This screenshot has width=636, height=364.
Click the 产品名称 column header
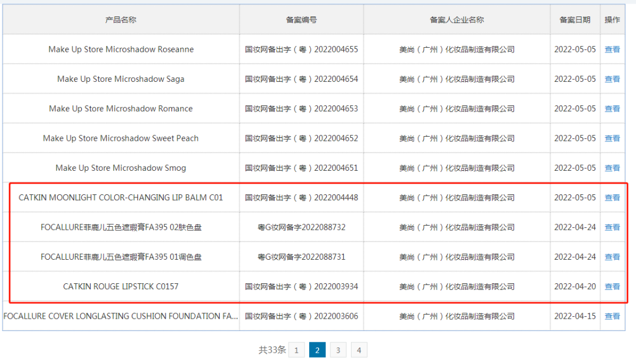(121, 20)
